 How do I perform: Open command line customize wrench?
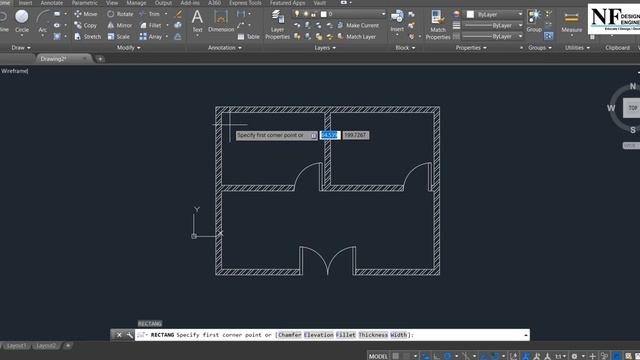click(x=129, y=335)
